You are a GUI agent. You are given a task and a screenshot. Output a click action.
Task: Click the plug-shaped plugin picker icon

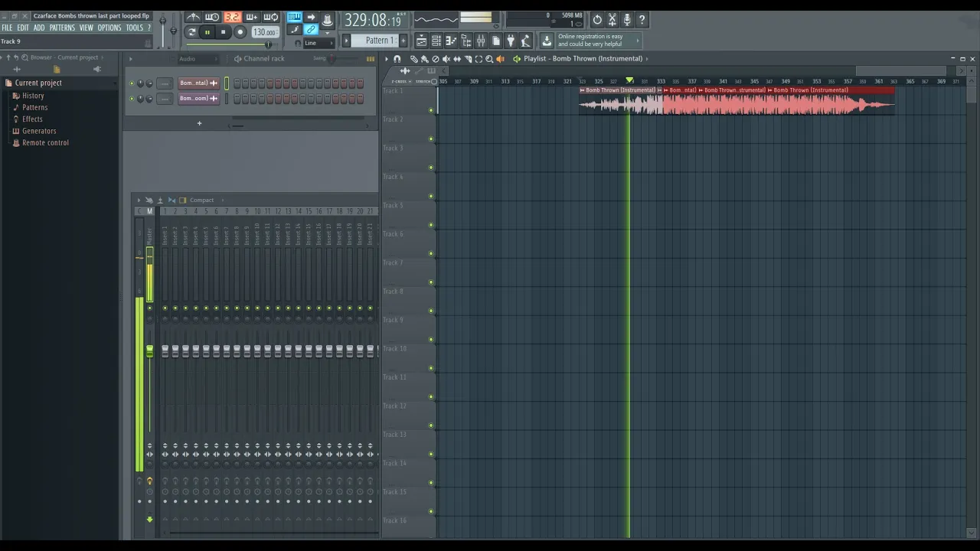tap(511, 41)
